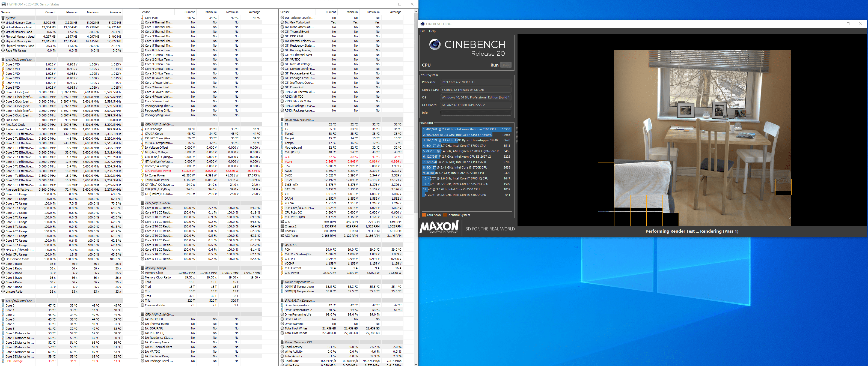Click the Identical System color swatch
The width and height of the screenshot is (868, 366).
pos(445,215)
